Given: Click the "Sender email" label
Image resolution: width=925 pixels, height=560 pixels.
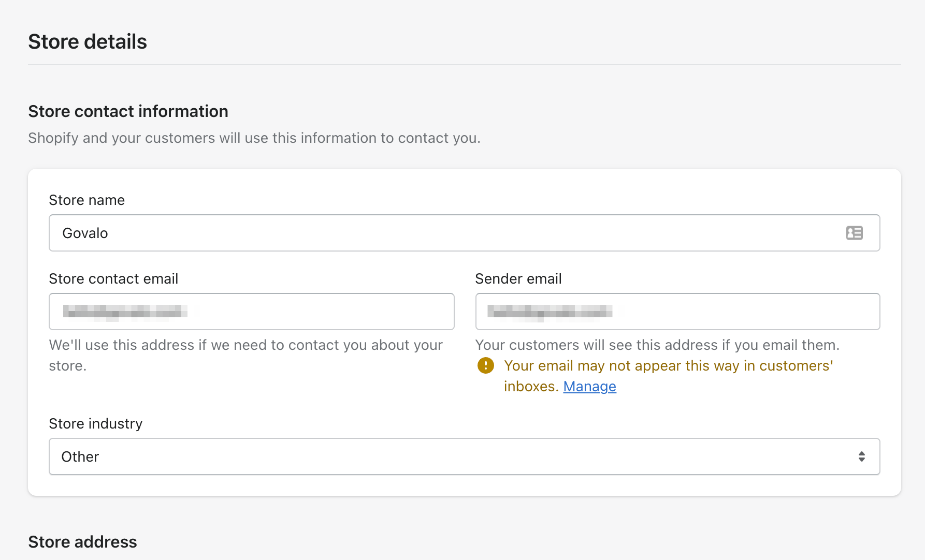Looking at the screenshot, I should click(x=518, y=279).
